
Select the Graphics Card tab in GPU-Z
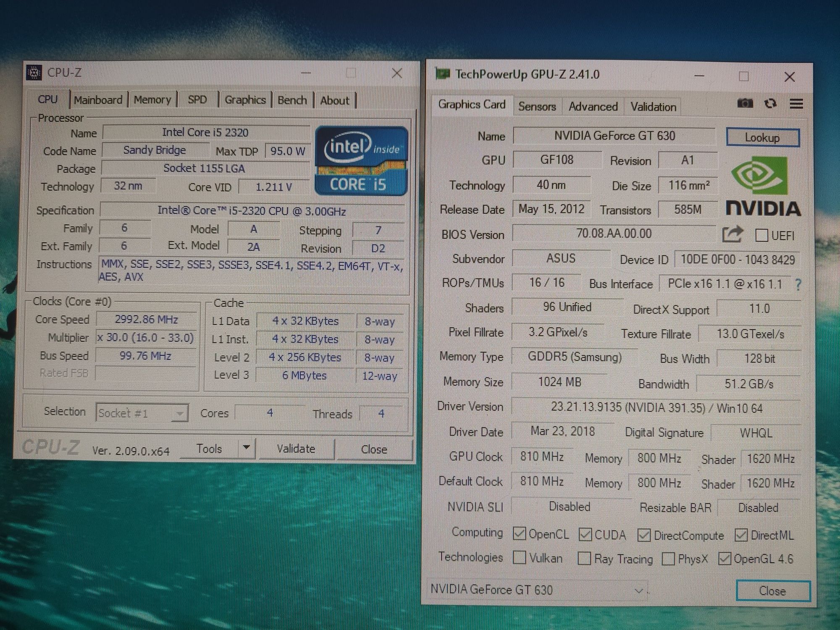(472, 105)
